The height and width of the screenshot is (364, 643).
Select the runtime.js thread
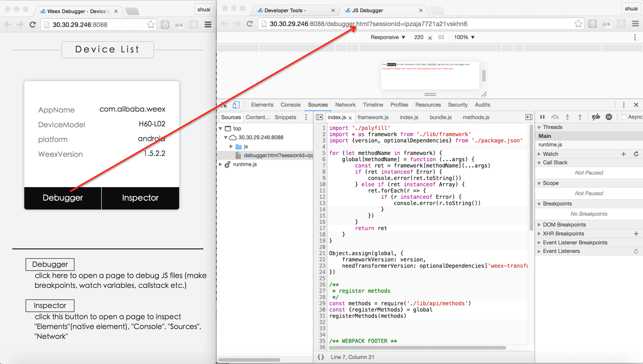(x=550, y=145)
